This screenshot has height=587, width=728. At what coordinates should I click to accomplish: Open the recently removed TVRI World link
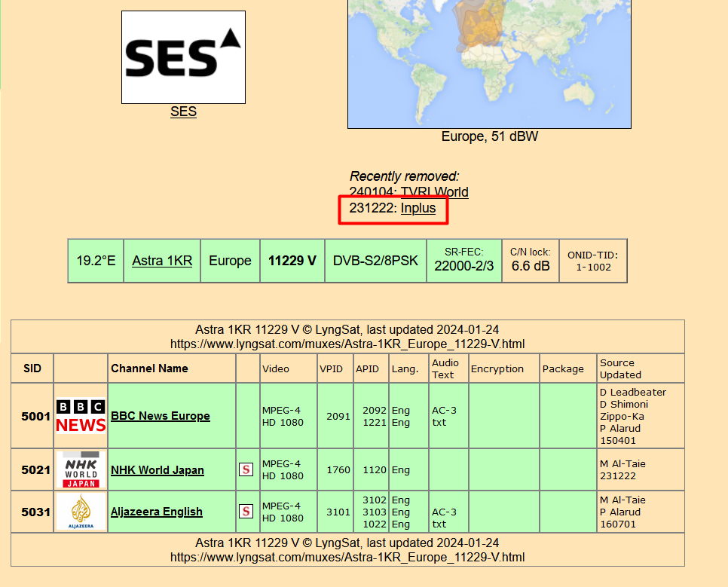[x=434, y=192]
